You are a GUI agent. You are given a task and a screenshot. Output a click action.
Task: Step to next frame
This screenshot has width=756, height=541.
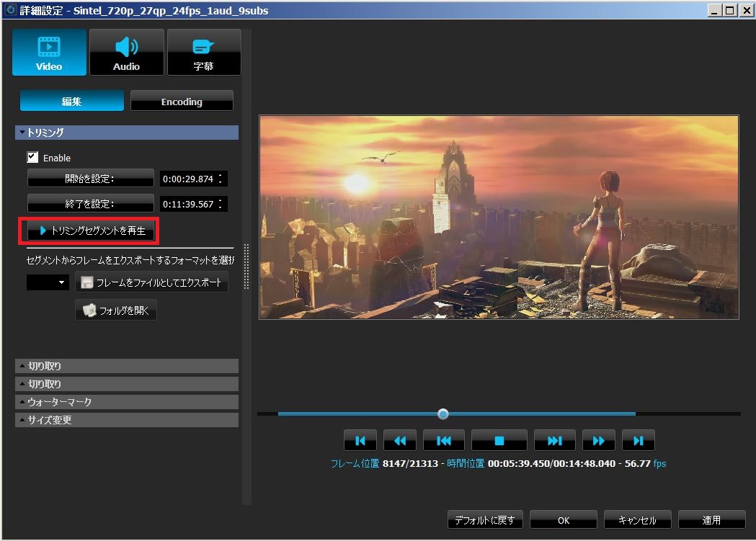point(555,440)
